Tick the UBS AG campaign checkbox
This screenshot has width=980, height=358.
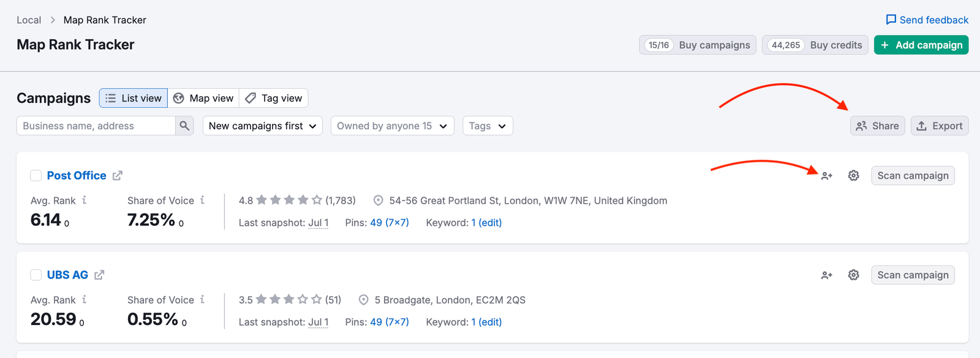tap(36, 275)
